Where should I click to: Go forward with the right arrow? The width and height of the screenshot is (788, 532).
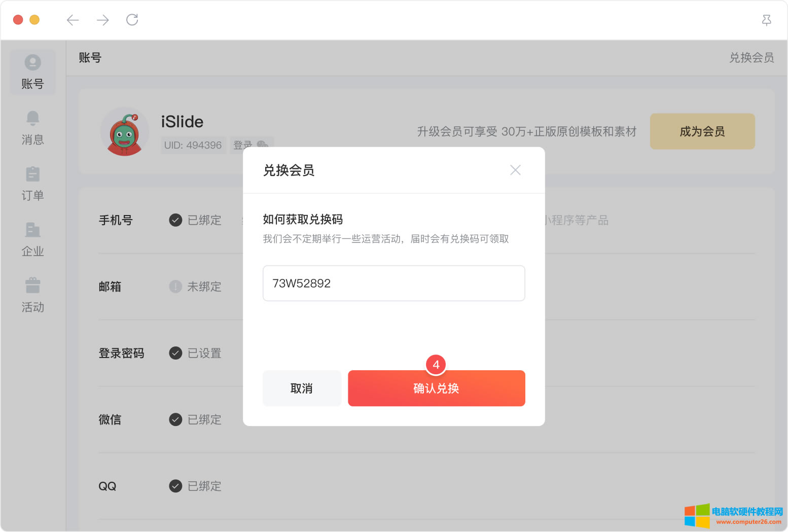pyautogui.click(x=103, y=20)
